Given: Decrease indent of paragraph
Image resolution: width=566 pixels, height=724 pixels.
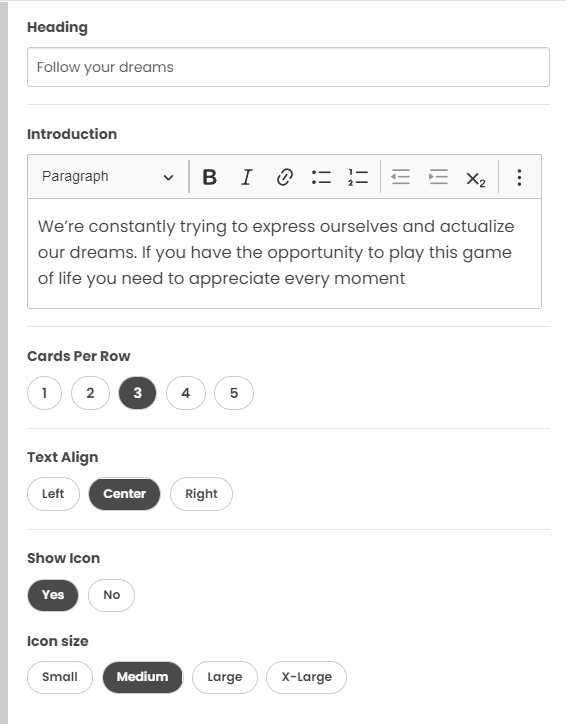Looking at the screenshot, I should coord(400,177).
